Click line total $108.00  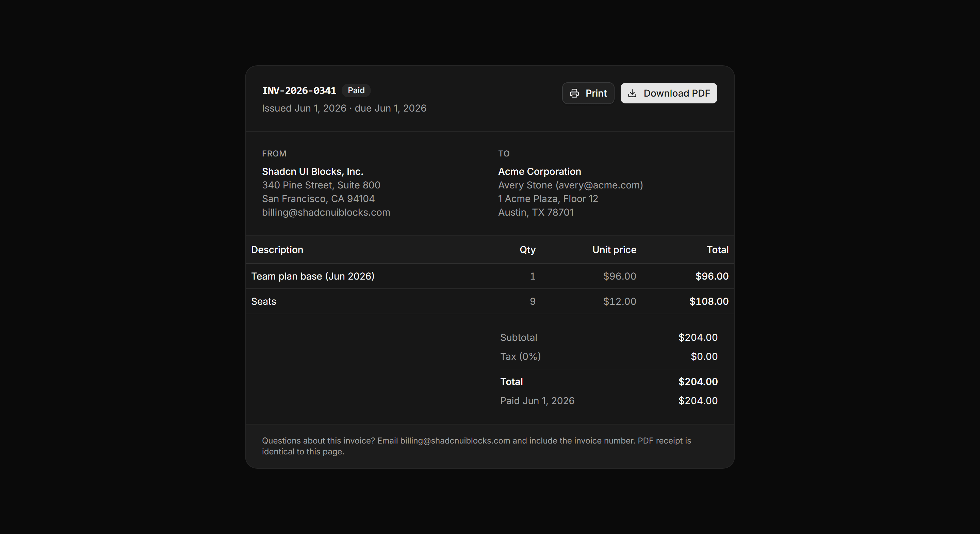tap(709, 302)
